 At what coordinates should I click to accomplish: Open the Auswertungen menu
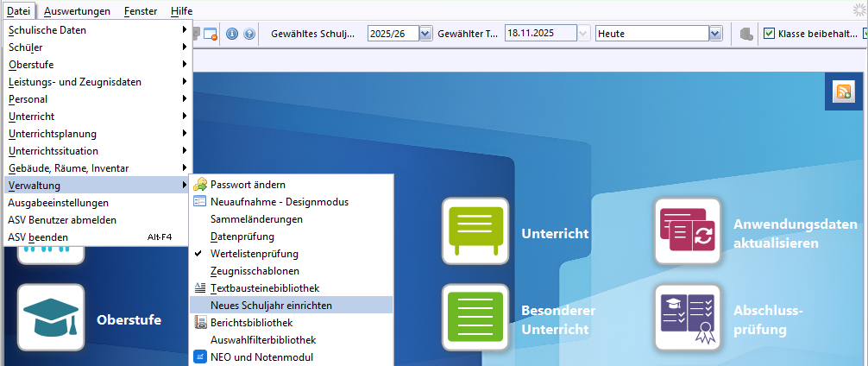(x=77, y=10)
